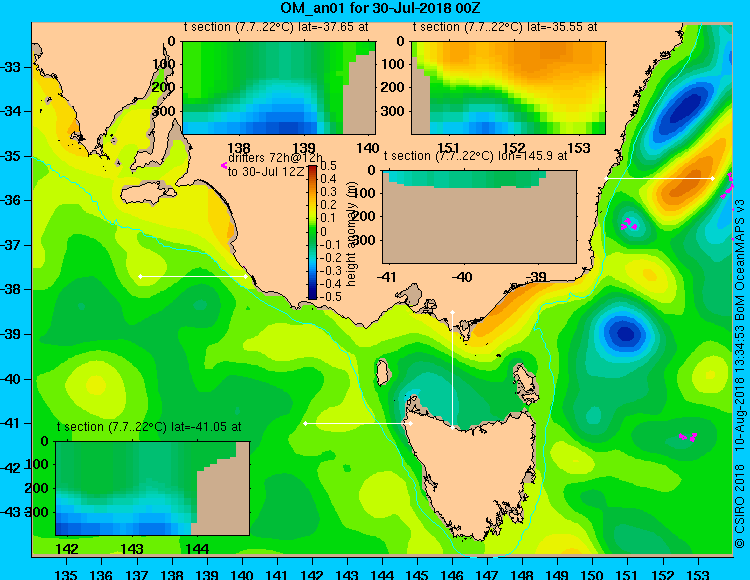The width and height of the screenshot is (750, 580).
Task: Click the 'drifters 72h@12h' legend text
Action: 276,158
